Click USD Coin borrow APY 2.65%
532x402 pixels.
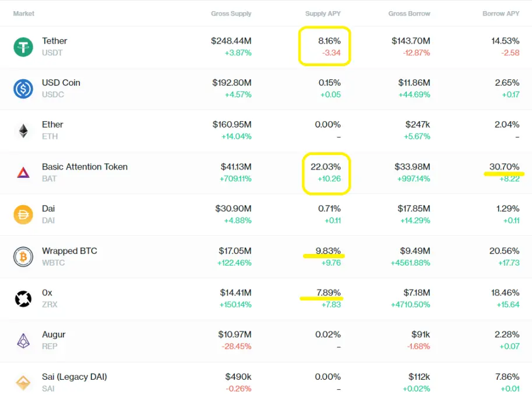(x=507, y=83)
